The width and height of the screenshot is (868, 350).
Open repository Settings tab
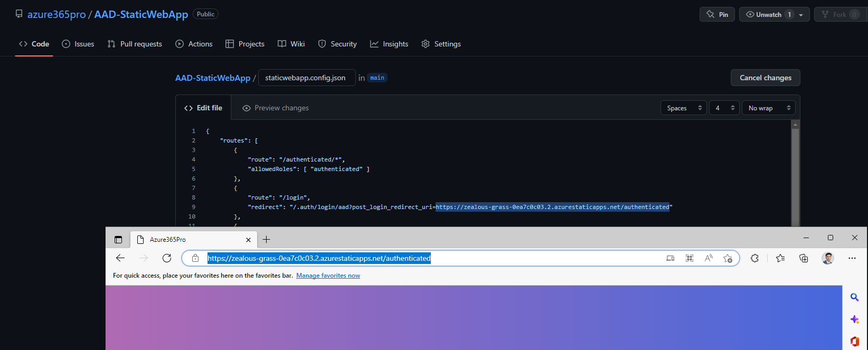tap(441, 44)
